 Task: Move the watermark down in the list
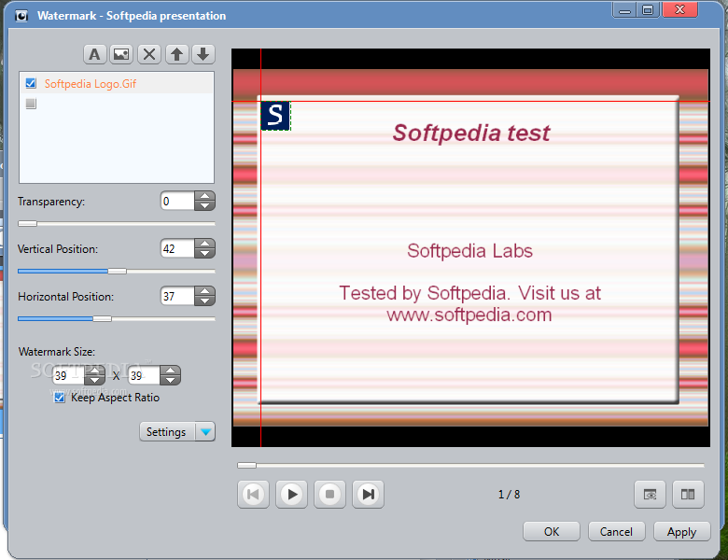pos(203,55)
